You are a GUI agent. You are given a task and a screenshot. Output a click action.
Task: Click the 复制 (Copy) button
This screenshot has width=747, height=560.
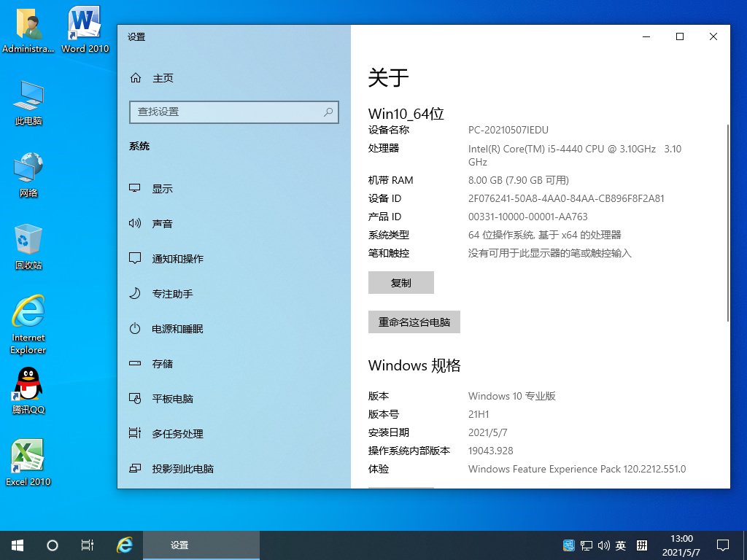click(401, 282)
